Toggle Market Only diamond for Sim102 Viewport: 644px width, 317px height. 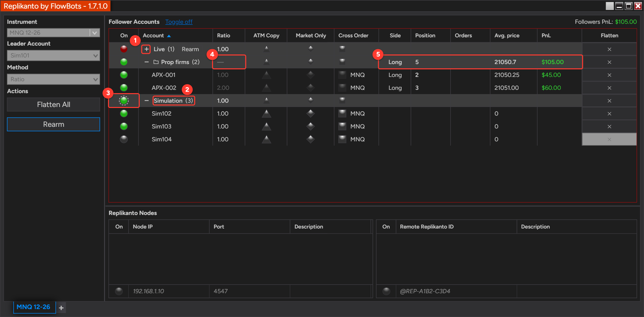(x=310, y=114)
